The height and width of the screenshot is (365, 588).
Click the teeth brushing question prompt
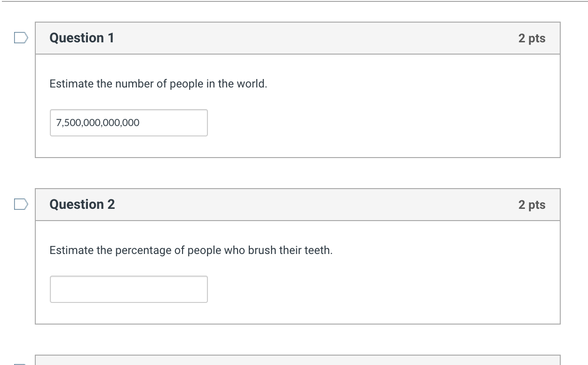pos(191,250)
